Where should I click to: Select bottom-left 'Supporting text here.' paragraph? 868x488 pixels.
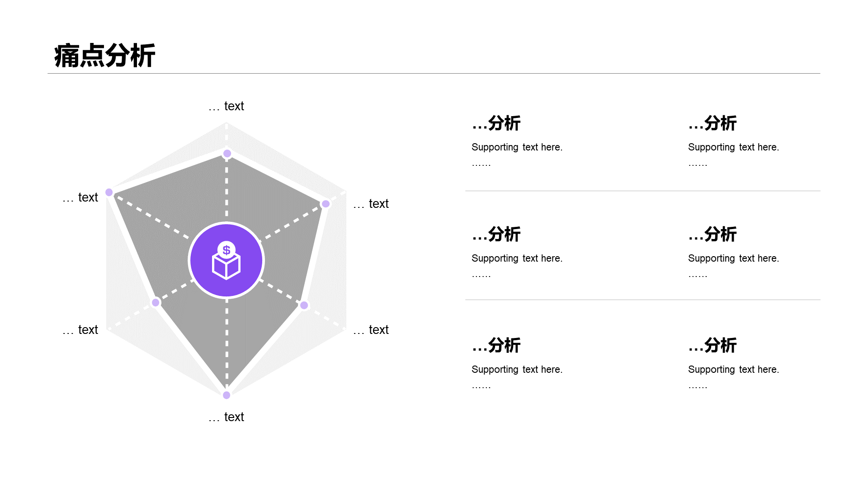(517, 370)
